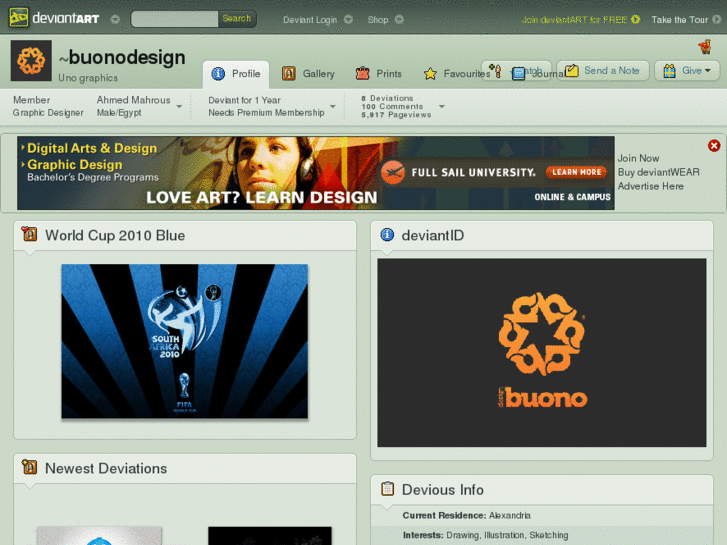Switch to the Prints tab
Viewport: 727px width, 545px height.
(x=378, y=74)
